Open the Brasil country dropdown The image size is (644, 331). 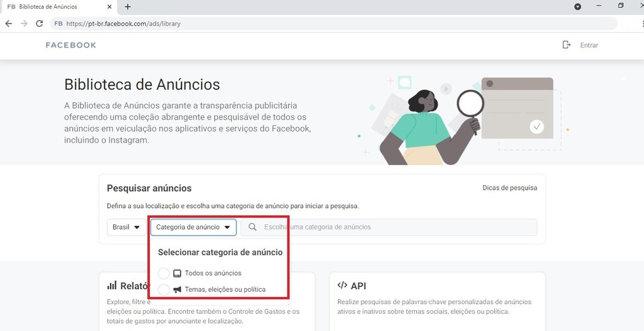126,227
